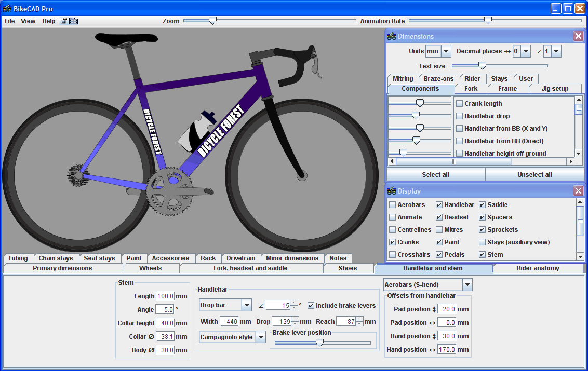The image size is (588, 371).
Task: Click the Dimensions horizontal scrollbar right arrow
Action: (x=571, y=161)
